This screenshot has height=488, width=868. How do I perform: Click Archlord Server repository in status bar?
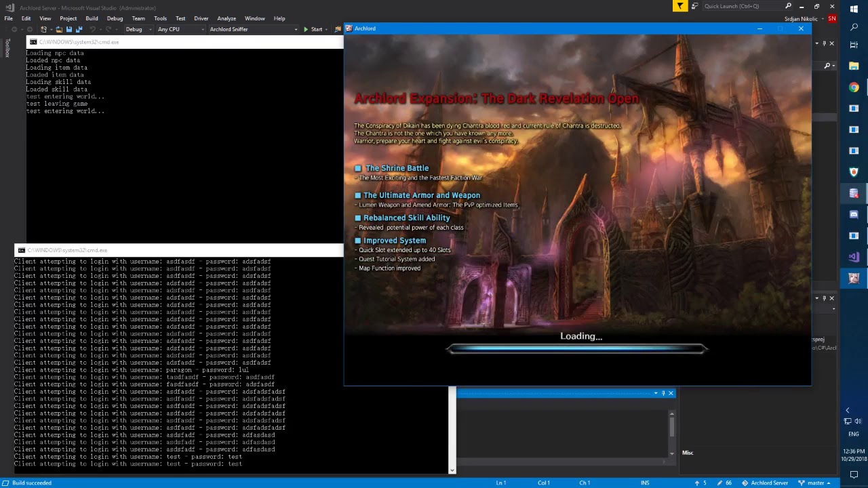(x=765, y=483)
